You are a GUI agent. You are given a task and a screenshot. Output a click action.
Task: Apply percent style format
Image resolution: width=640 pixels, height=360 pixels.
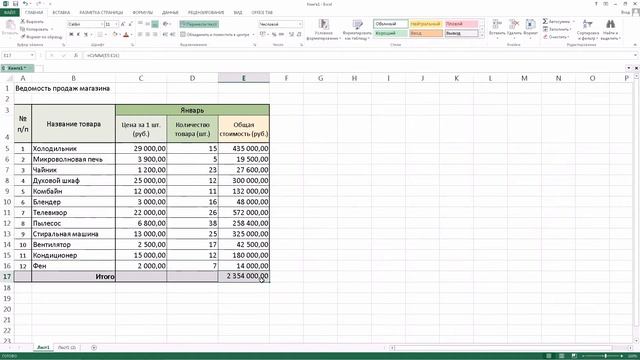(x=274, y=35)
